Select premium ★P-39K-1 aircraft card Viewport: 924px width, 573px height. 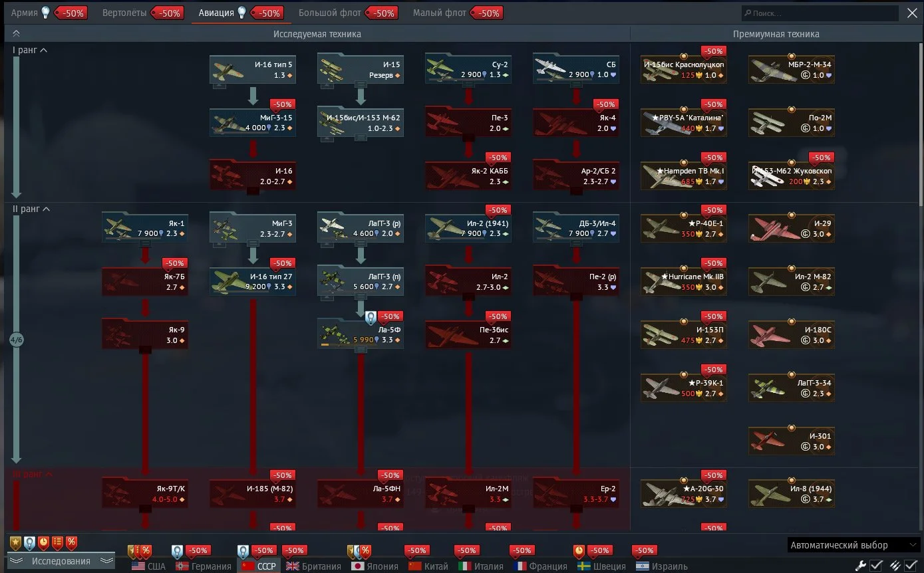[x=684, y=388]
